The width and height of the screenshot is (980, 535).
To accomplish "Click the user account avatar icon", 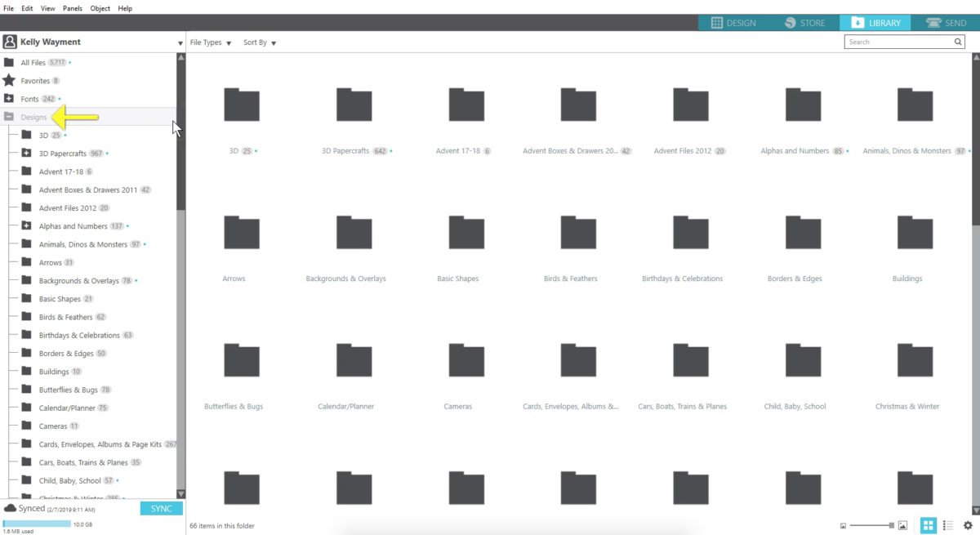I will tap(10, 42).
